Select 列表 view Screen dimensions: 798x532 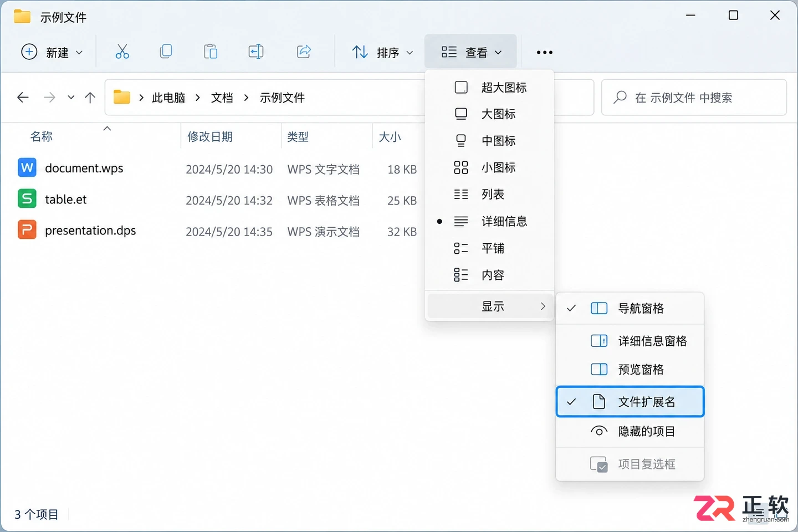490,194
